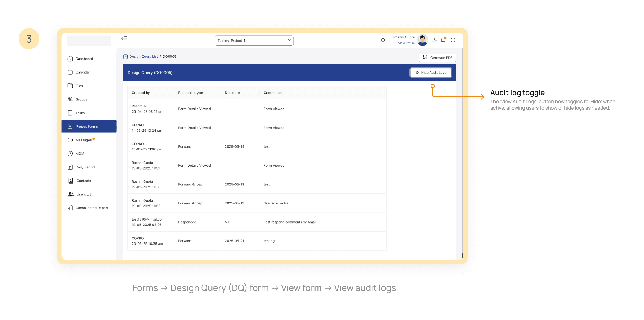Select Calendar in the sidebar
644x320 pixels.
(x=83, y=72)
